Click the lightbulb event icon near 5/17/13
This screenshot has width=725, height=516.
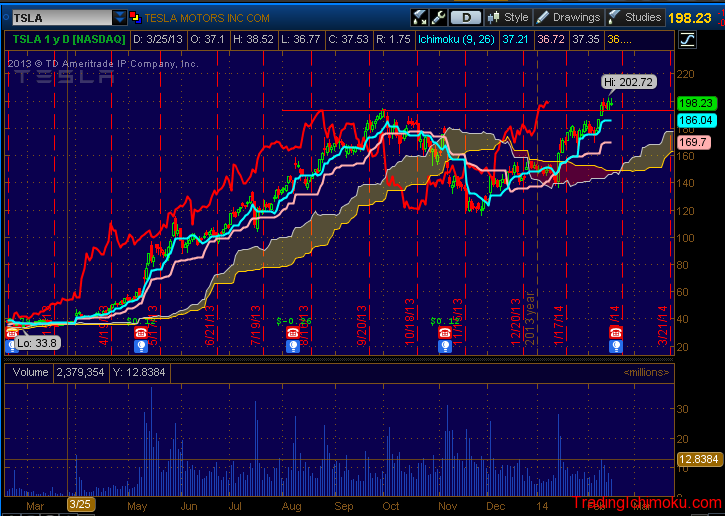tap(141, 346)
